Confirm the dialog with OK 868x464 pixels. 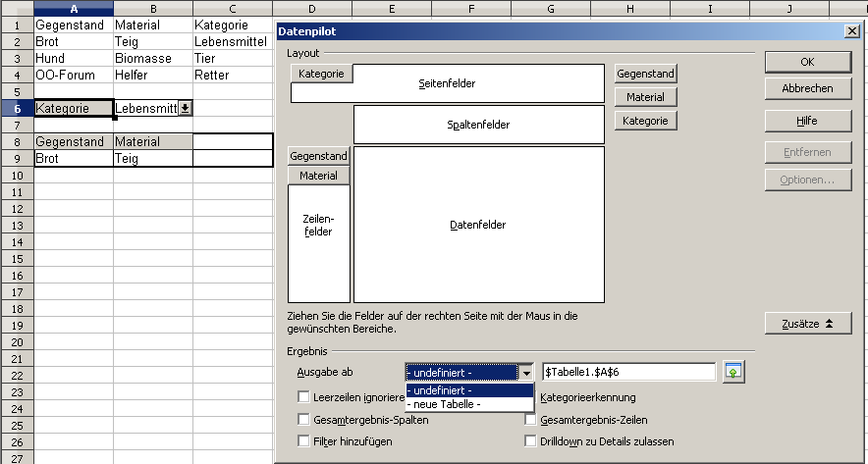[808, 62]
